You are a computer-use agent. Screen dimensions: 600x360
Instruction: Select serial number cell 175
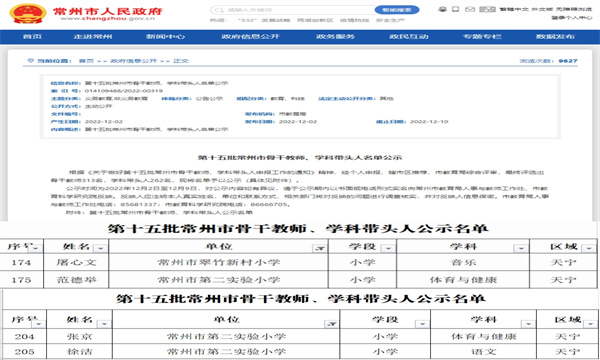(21, 280)
